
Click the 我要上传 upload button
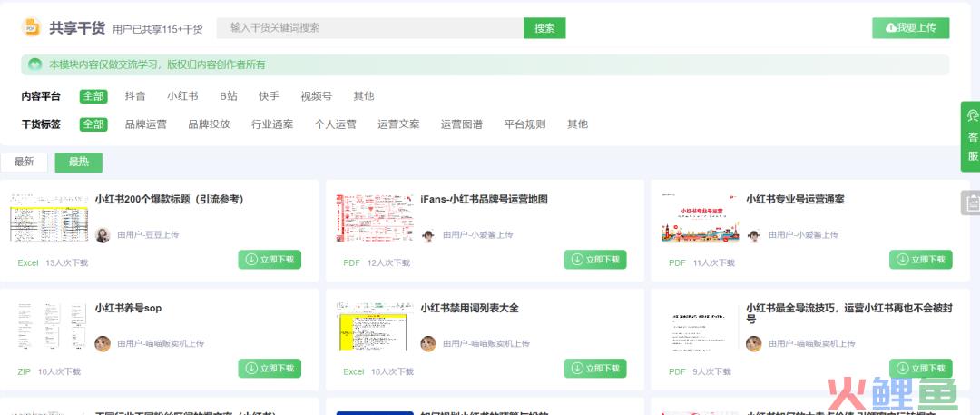pos(911,28)
